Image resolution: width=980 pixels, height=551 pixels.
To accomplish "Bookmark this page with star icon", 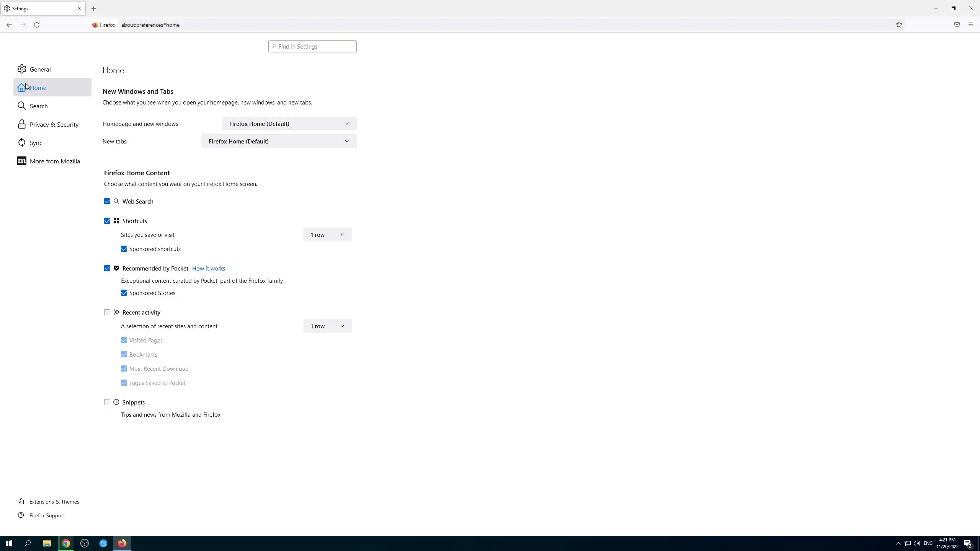I will pos(899,25).
